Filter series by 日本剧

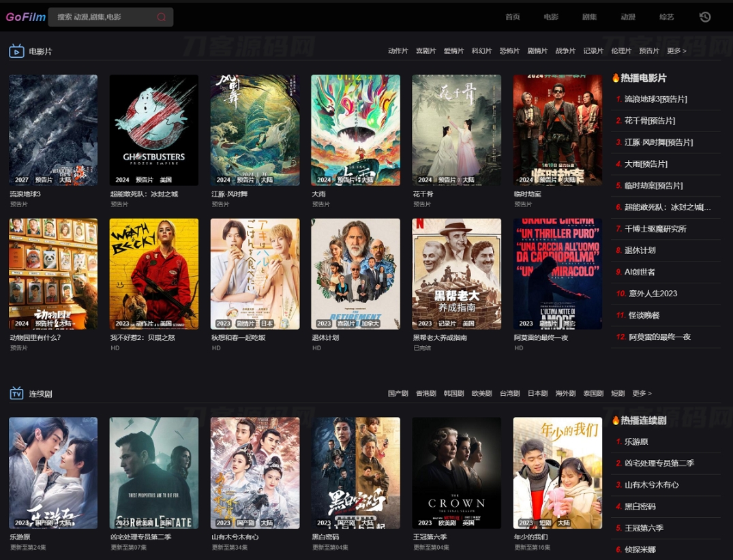[x=537, y=393]
